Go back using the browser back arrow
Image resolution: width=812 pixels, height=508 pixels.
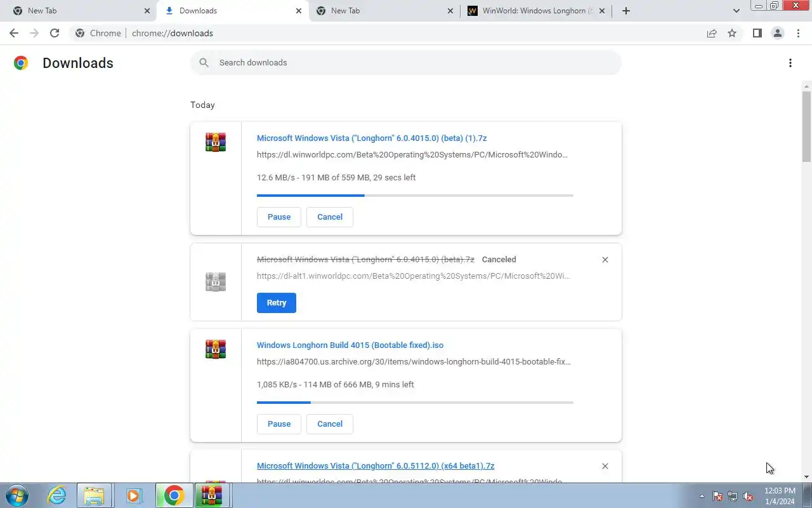[14, 33]
